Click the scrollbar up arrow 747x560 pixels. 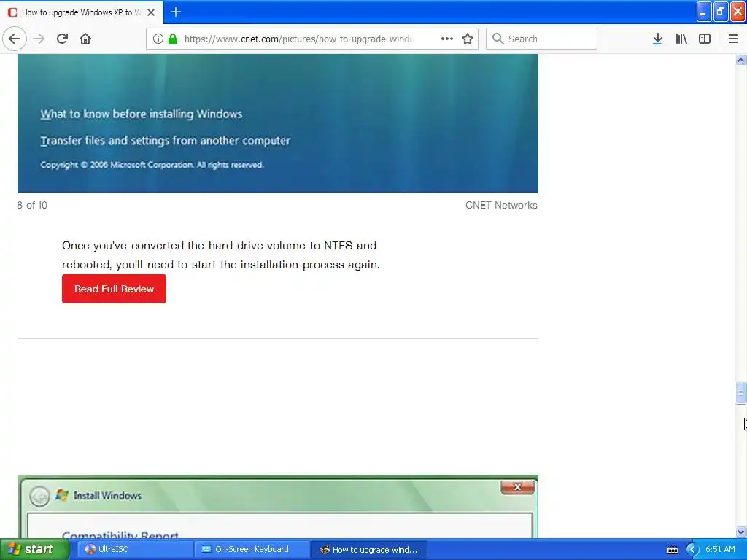[740, 61]
